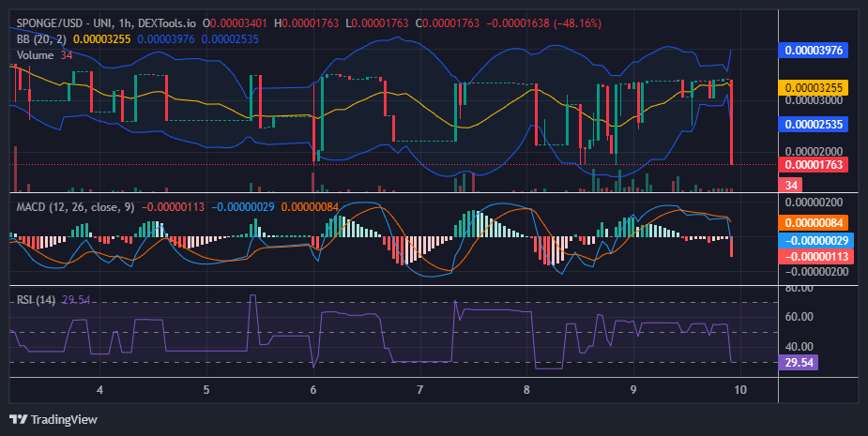Screen dimensions: 868x436
Task: Click the orange 0.00000084 MACD signal tag
Action: tap(814, 223)
